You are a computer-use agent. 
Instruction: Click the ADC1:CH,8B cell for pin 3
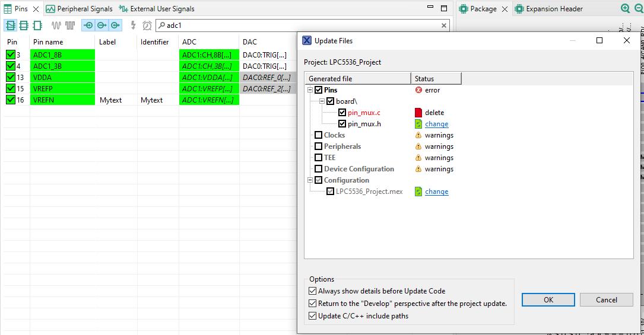click(x=209, y=55)
